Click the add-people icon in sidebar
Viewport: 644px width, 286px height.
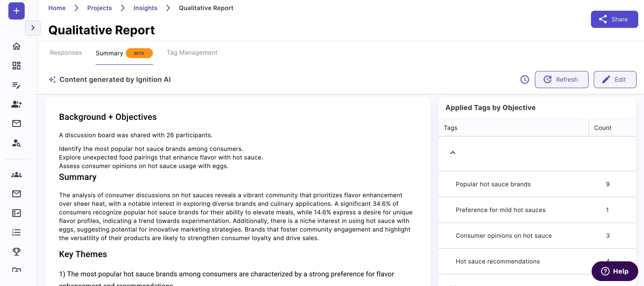pyautogui.click(x=17, y=104)
